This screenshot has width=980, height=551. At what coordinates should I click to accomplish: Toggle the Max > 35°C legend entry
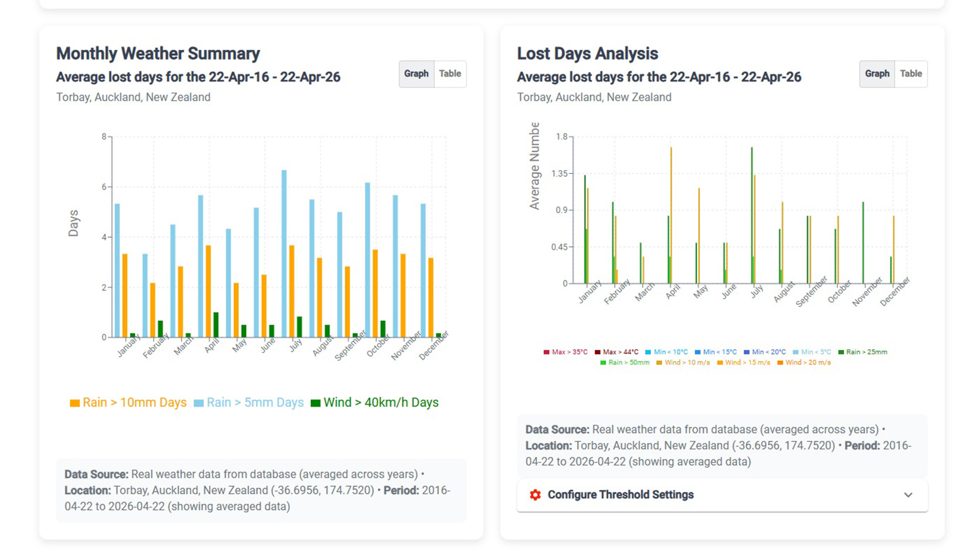click(x=566, y=352)
